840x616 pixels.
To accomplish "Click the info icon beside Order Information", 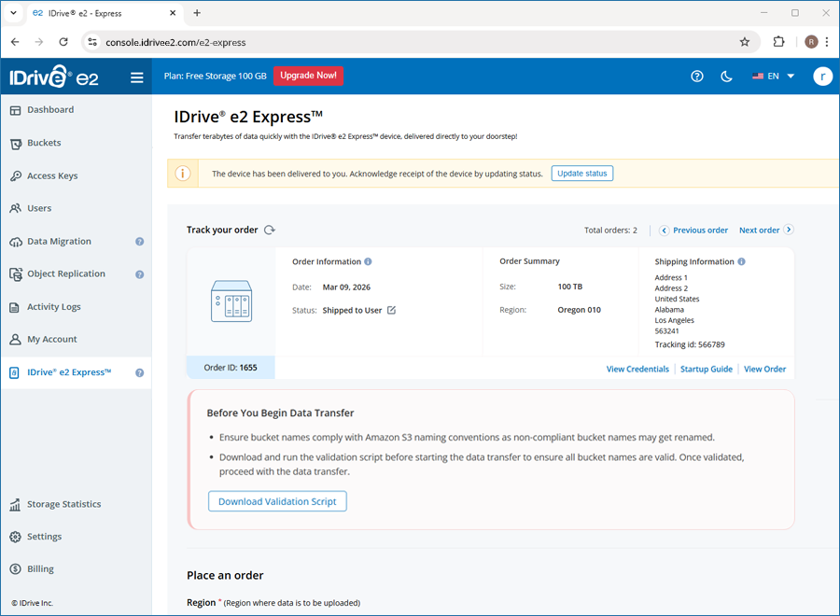I will tap(368, 261).
